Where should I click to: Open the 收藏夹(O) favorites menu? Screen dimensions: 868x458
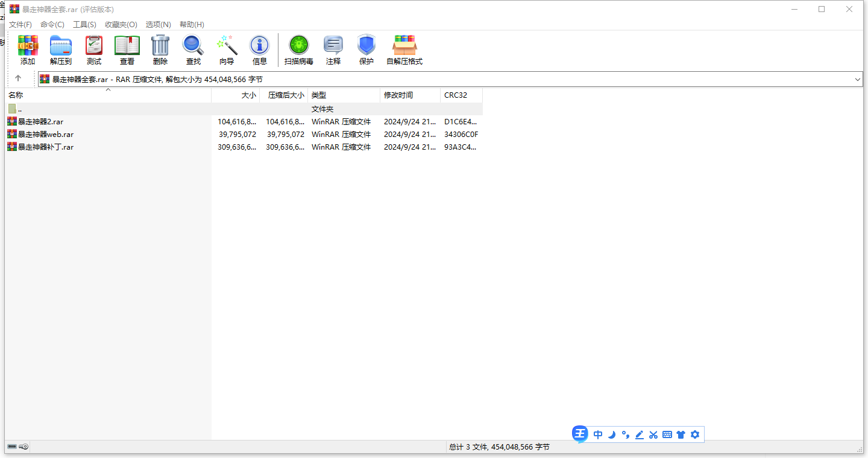pyautogui.click(x=121, y=25)
